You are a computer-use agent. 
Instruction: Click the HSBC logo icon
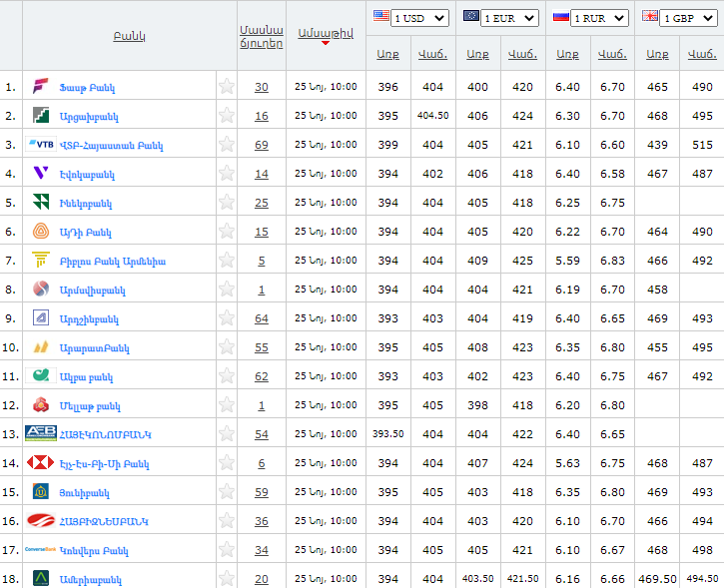(x=40, y=463)
